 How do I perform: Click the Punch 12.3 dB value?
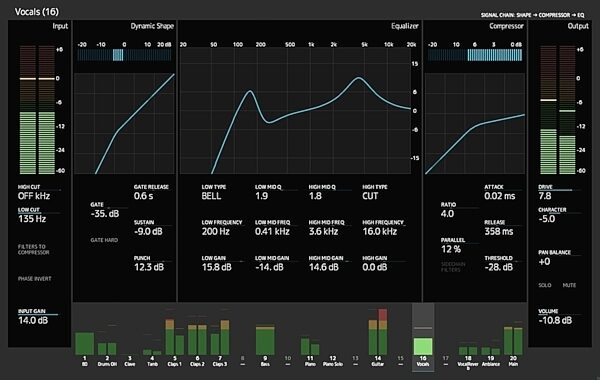[x=149, y=267]
